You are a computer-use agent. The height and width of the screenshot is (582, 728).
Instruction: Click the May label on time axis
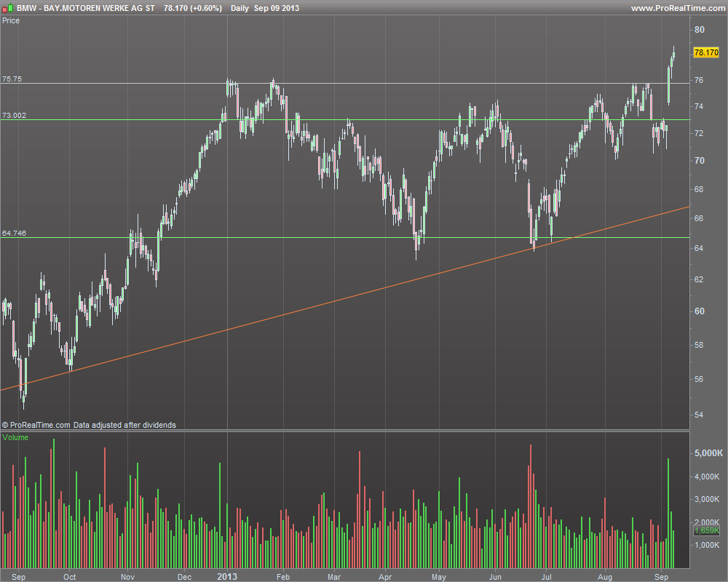439,577
